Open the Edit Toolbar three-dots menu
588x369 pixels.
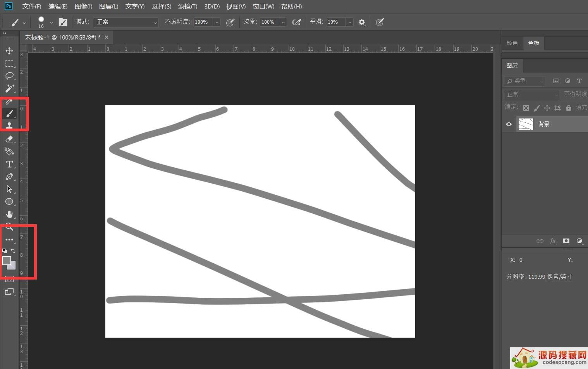(9, 240)
